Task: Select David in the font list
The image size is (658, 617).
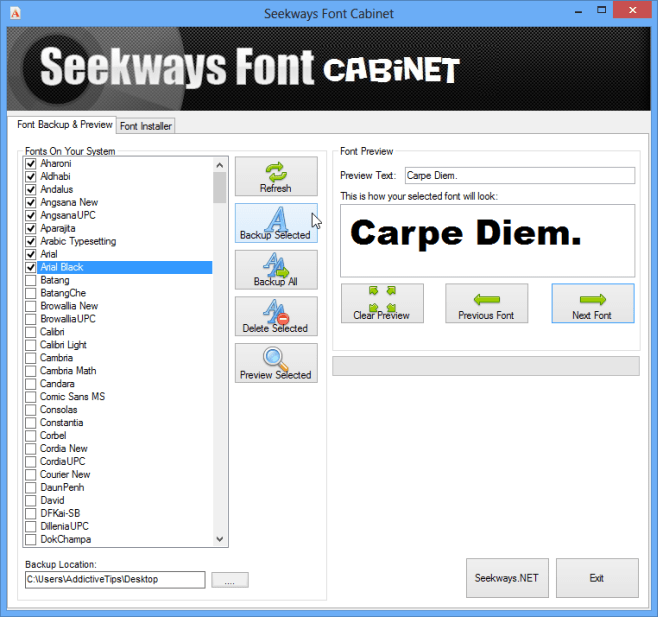Action: click(x=52, y=500)
